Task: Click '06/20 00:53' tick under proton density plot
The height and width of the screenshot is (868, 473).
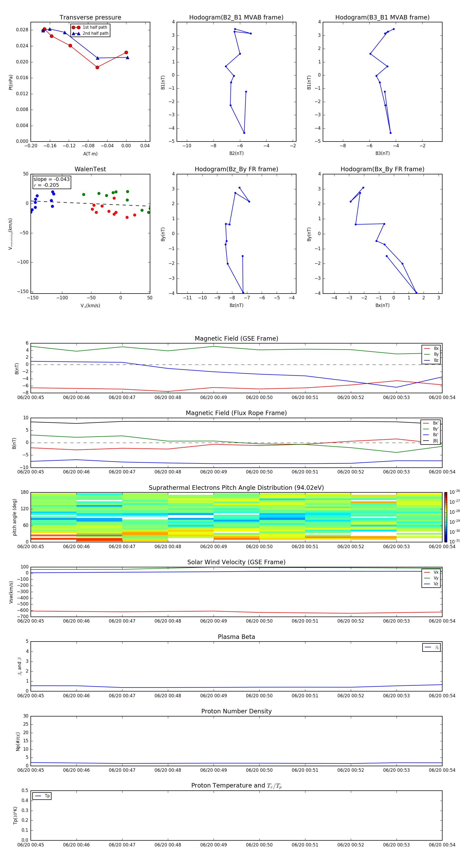Action: pos(396,770)
